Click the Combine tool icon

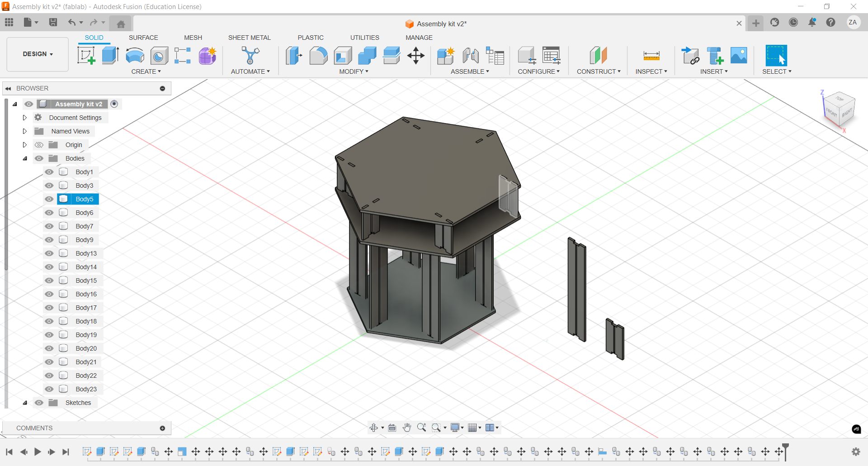pos(367,56)
